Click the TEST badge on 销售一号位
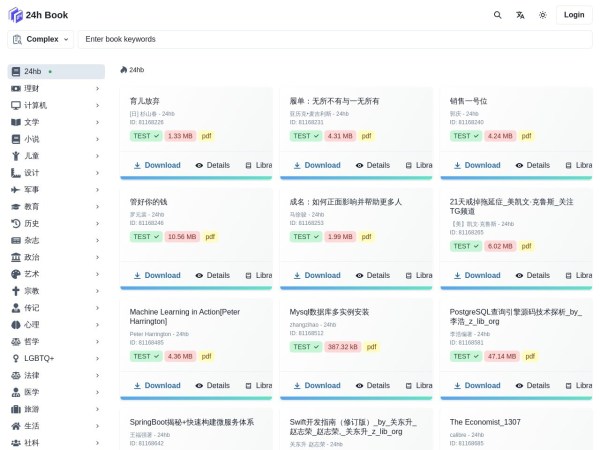 pos(465,136)
